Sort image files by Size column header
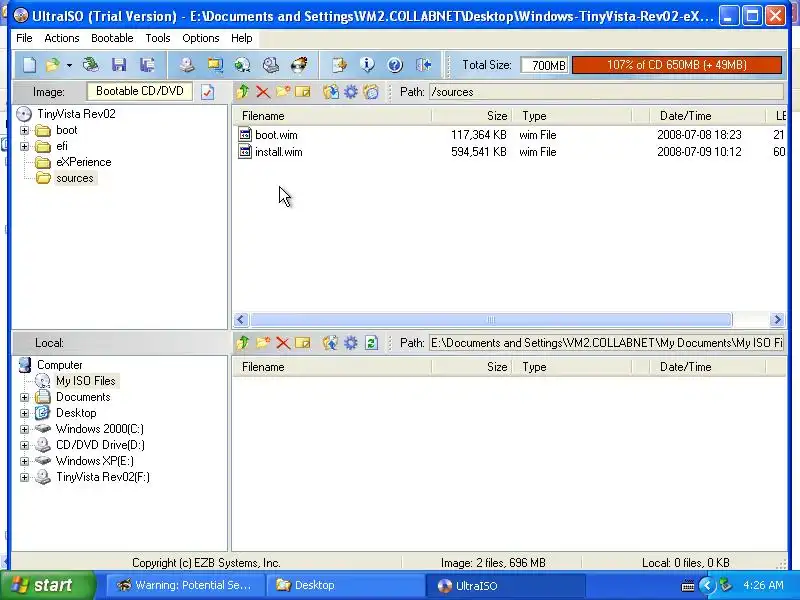This screenshot has height=600, width=800. pyautogui.click(x=472, y=116)
